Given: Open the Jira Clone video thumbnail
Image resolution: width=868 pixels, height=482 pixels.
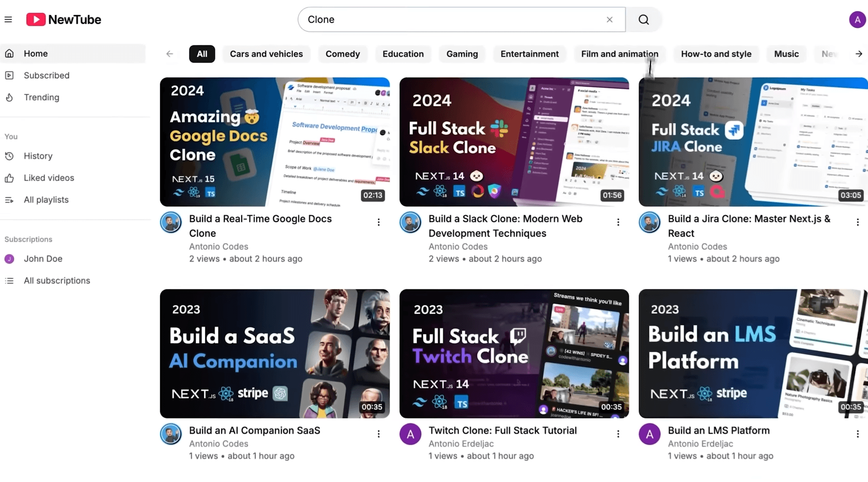Looking at the screenshot, I should (753, 142).
